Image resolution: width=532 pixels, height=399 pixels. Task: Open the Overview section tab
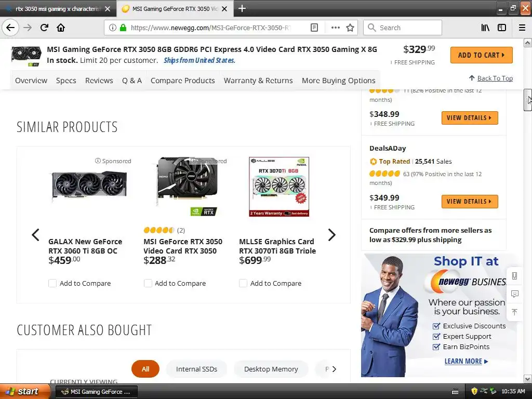pyautogui.click(x=31, y=81)
